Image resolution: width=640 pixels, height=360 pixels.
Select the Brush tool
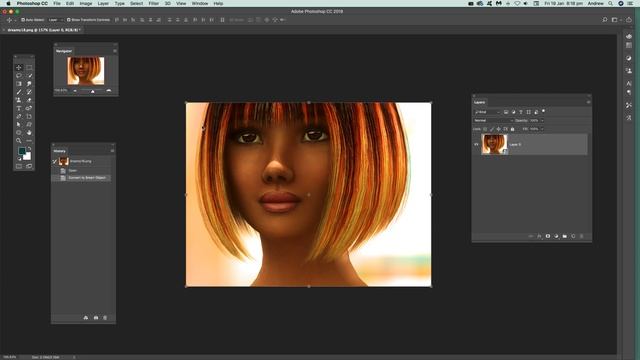click(19, 92)
